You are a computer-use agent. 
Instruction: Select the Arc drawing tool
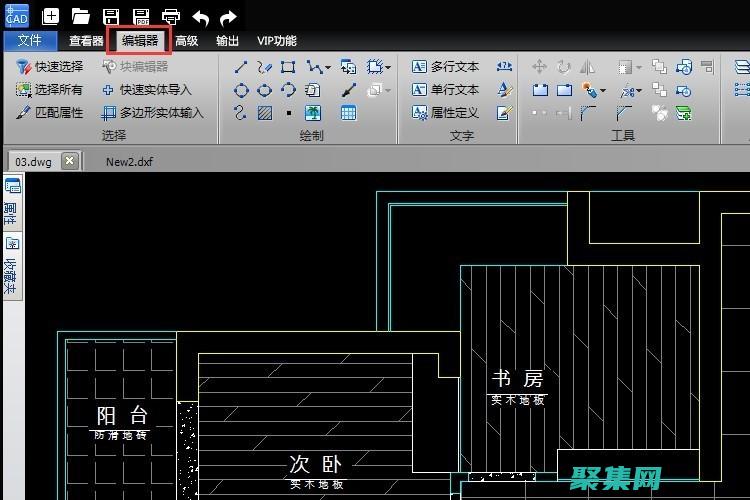(x=288, y=90)
